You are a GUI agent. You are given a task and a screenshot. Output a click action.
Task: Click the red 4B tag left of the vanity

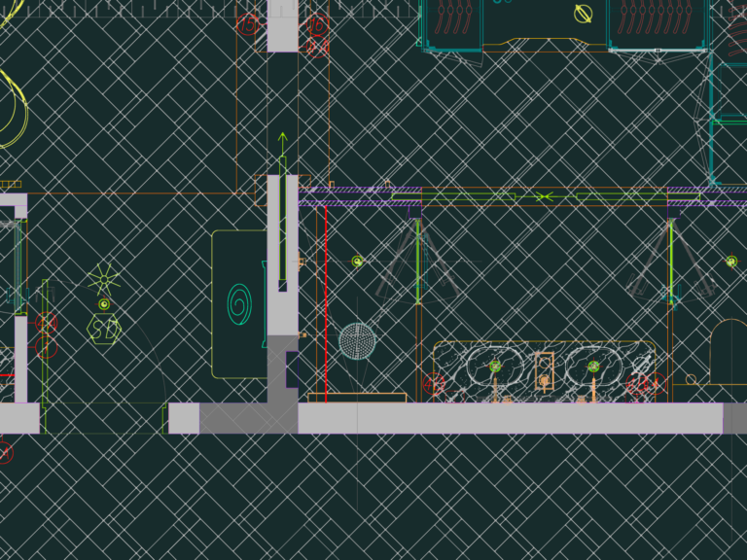click(434, 384)
